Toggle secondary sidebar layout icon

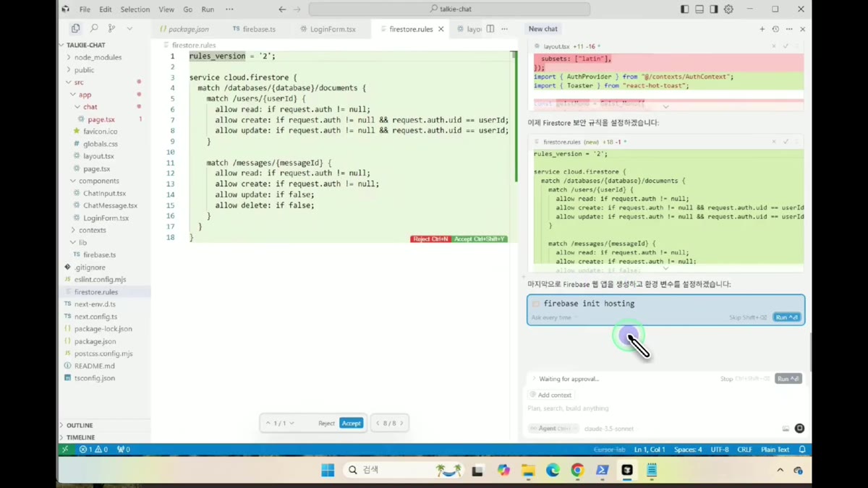[714, 9]
